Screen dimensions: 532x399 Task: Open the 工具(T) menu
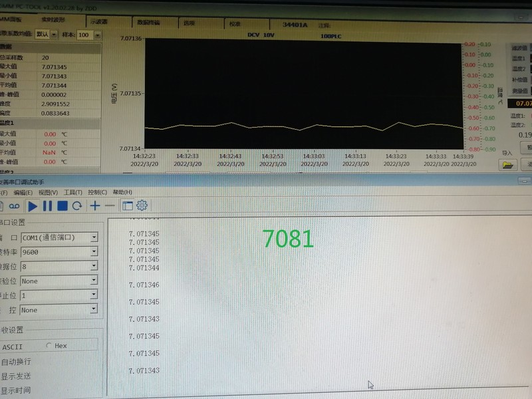point(73,192)
